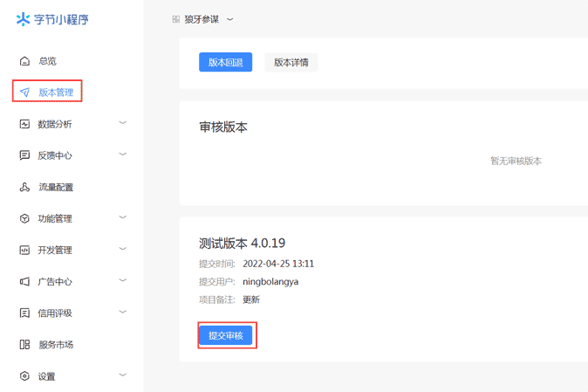Open the 设置 menu item label
This screenshot has height=392, width=588.
pyautogui.click(x=46, y=376)
